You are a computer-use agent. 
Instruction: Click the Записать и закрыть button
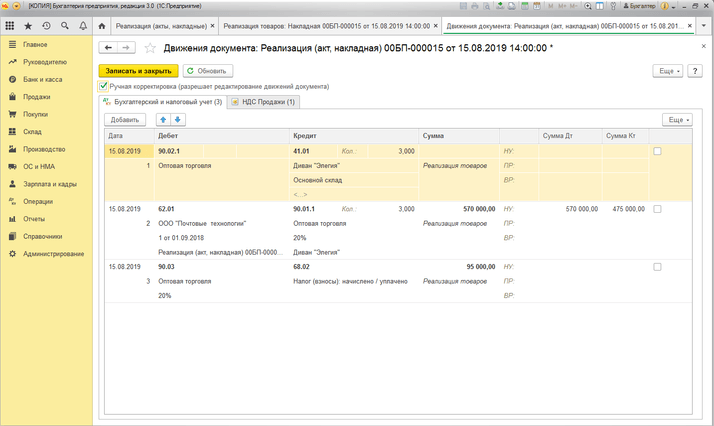tap(138, 71)
